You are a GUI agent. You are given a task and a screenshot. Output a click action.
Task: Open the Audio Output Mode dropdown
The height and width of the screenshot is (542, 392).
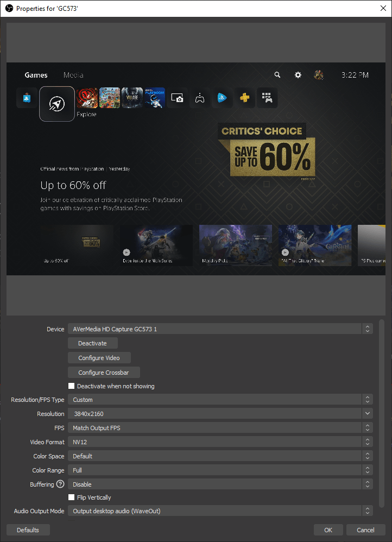(220, 511)
